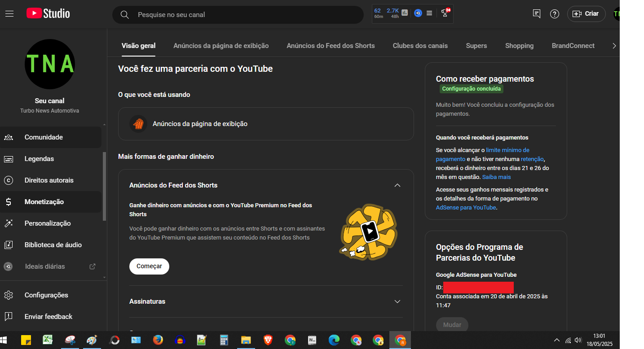This screenshot has width=644, height=349.
Task: Switch to Anúncios da página de exibição tab
Action: pos(221,46)
